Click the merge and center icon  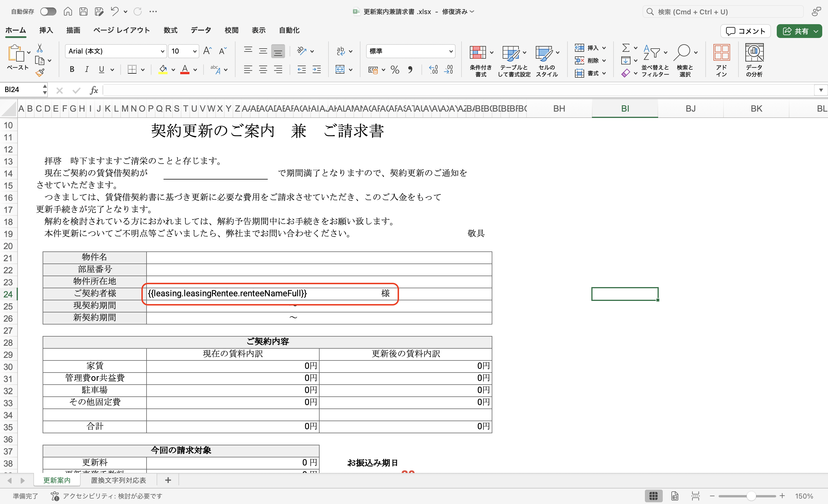[x=340, y=70]
